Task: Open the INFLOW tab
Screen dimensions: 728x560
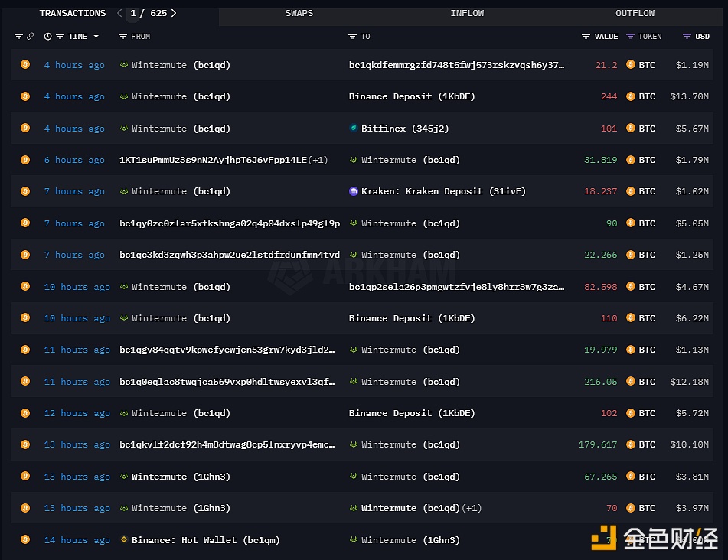Action: (x=467, y=13)
